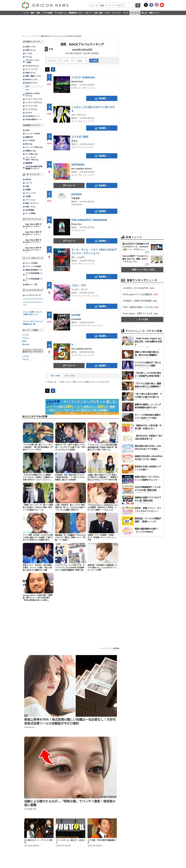Open the トップ nav tab
This screenshot has height=868, width=186.
(x=26, y=13)
